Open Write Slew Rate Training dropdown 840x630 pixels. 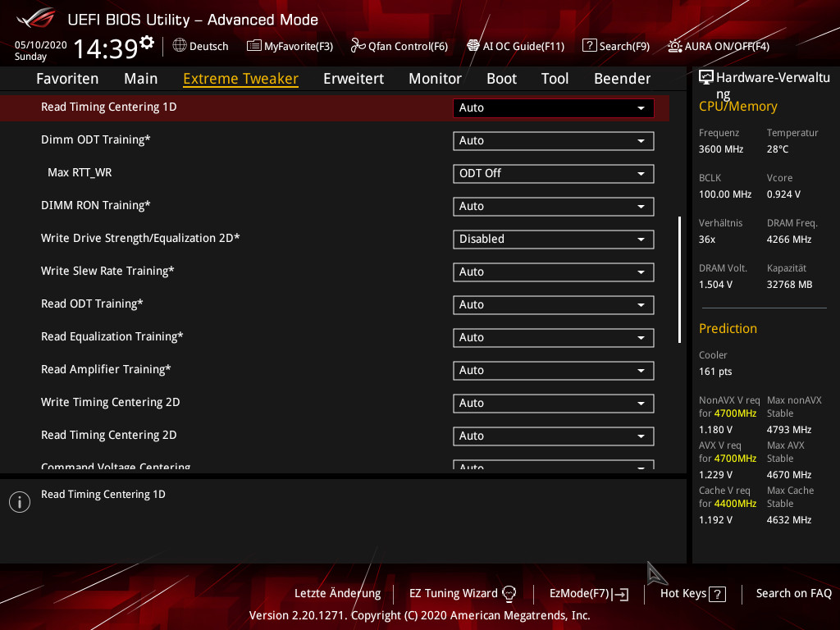(554, 272)
